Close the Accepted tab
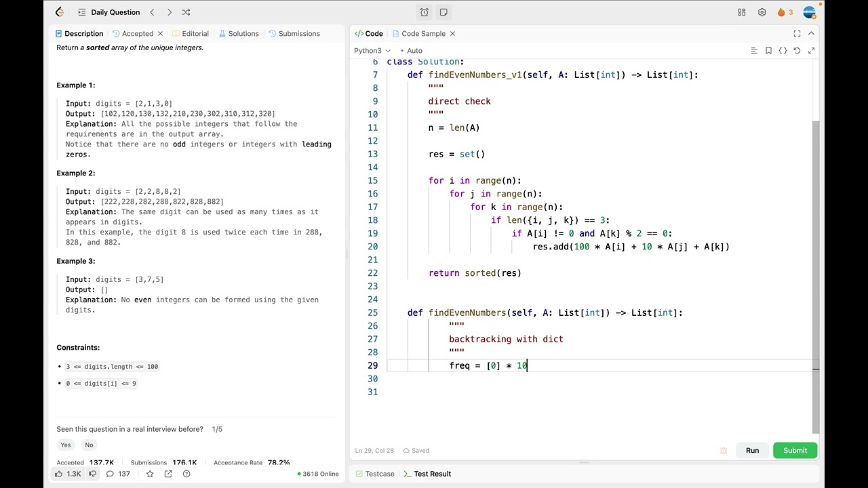 click(161, 33)
